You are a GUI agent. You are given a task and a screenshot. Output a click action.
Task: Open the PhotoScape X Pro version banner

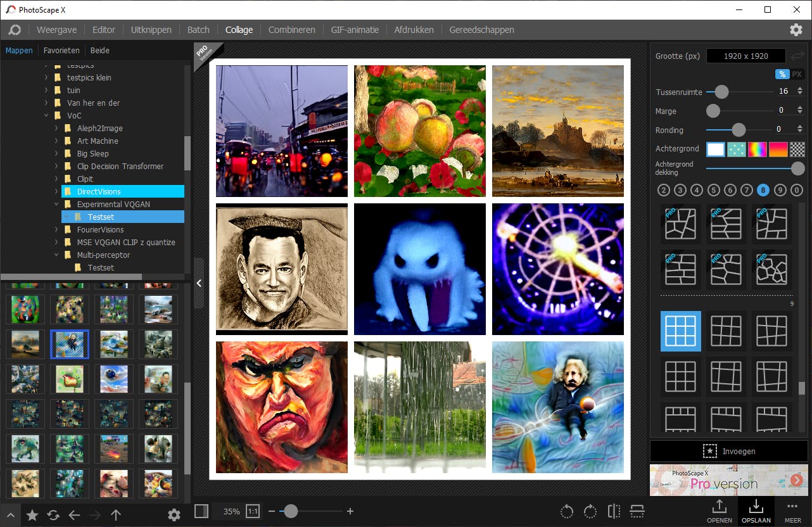click(728, 481)
